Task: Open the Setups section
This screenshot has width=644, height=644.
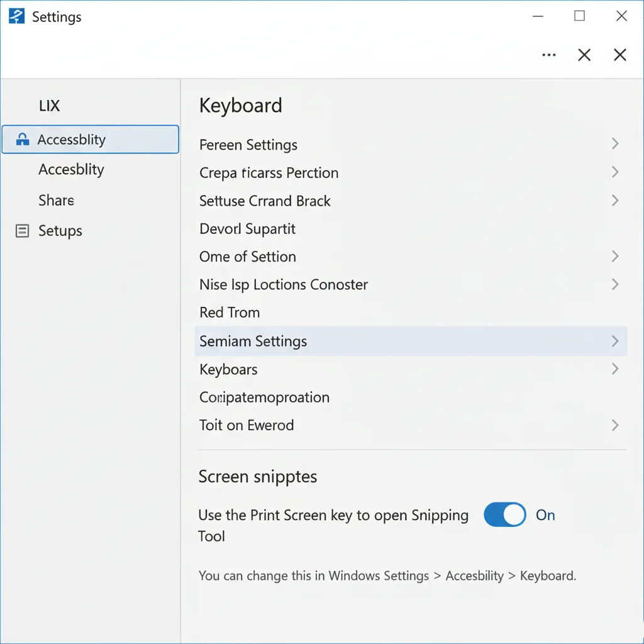Action: pos(60,231)
